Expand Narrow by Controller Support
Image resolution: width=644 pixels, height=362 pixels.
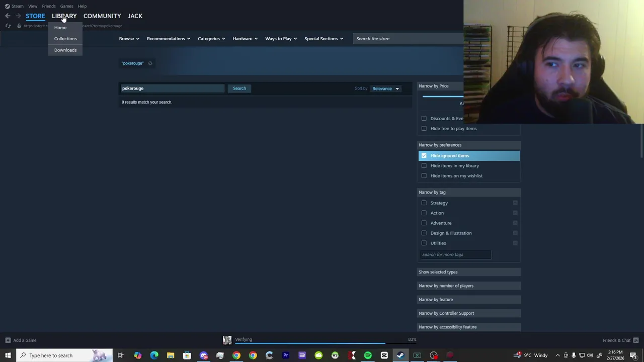coord(469,313)
